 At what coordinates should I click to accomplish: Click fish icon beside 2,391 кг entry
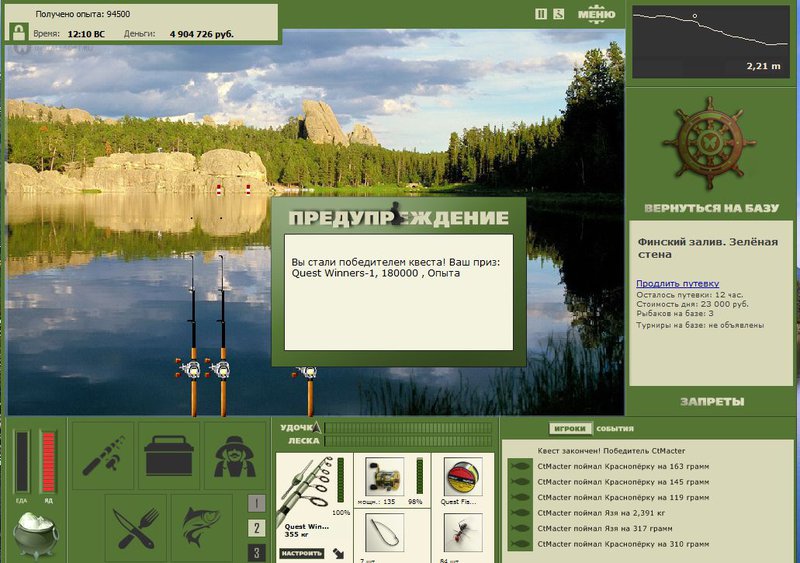(520, 513)
